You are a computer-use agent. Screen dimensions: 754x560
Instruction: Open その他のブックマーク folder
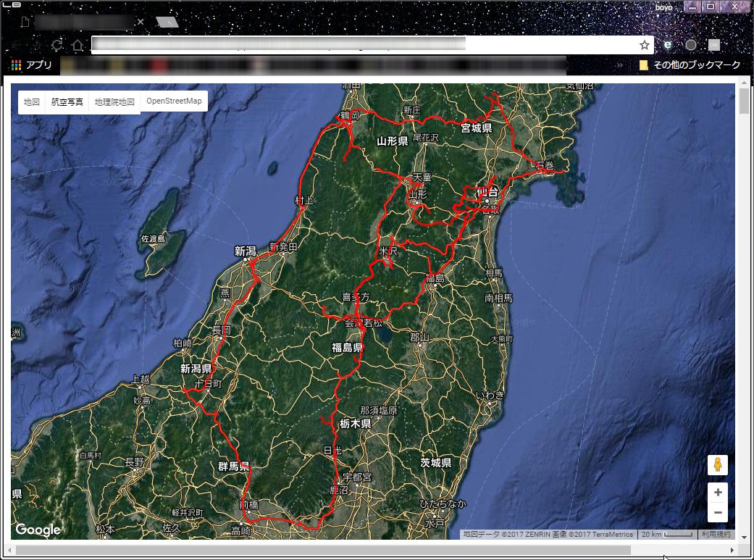[x=690, y=65]
